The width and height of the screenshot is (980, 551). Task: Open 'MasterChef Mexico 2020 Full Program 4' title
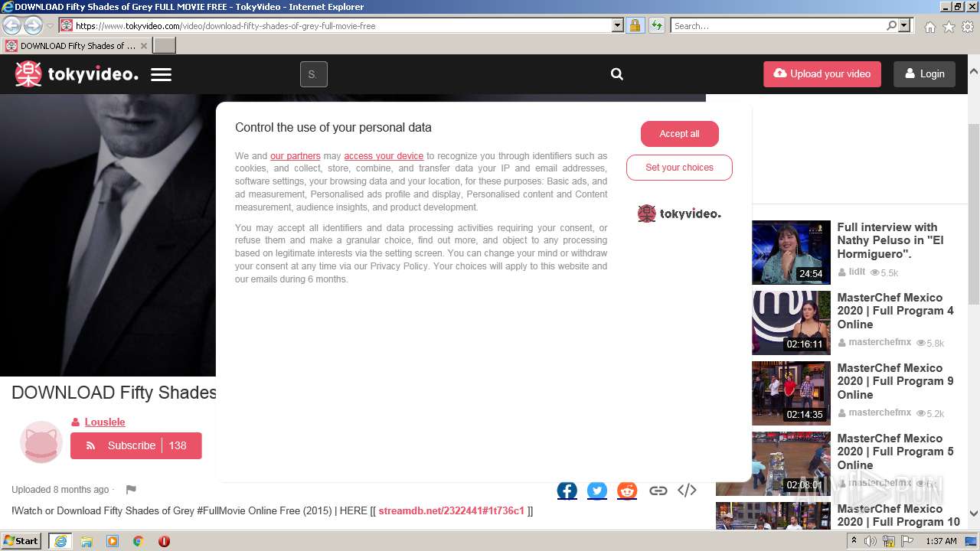(895, 311)
